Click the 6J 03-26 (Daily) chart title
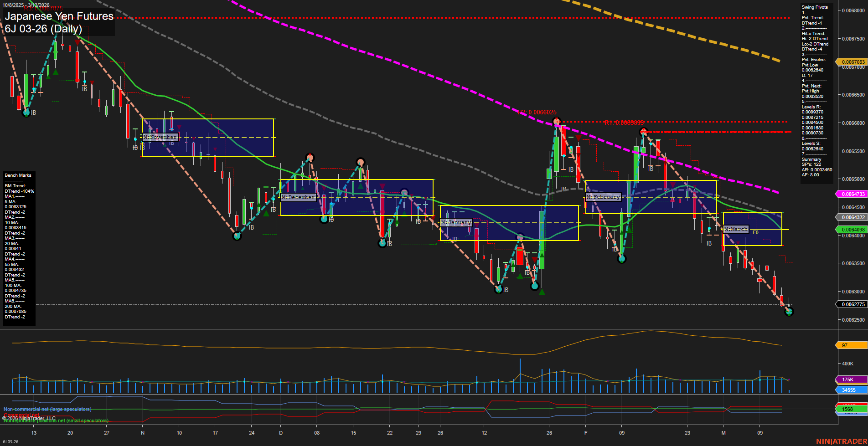 click(x=44, y=29)
